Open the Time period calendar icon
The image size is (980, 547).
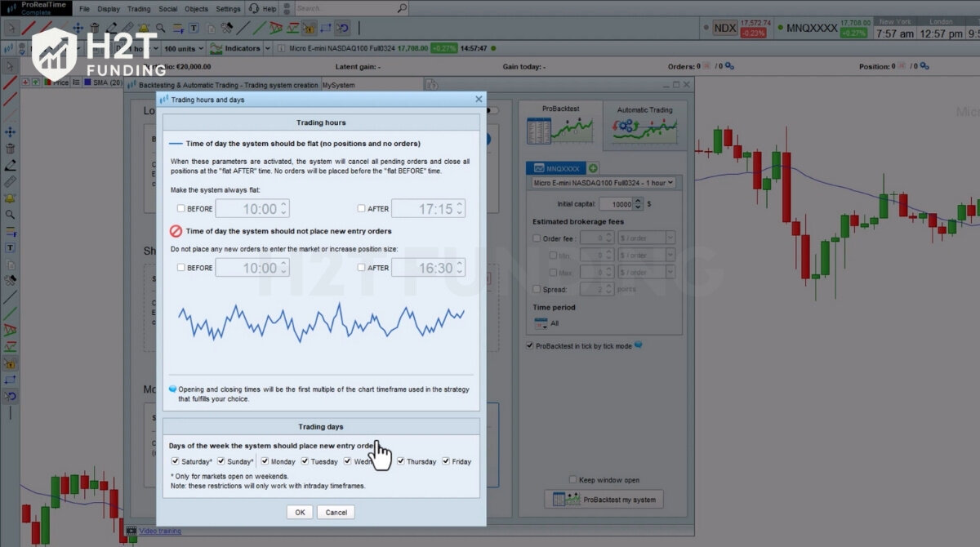click(541, 323)
